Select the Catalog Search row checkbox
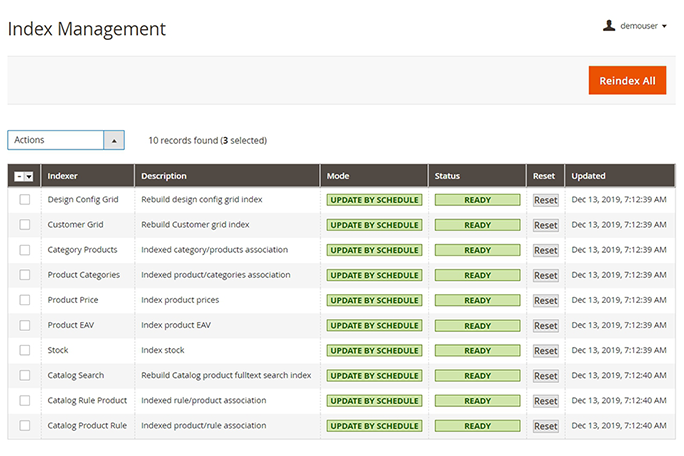 (x=24, y=375)
